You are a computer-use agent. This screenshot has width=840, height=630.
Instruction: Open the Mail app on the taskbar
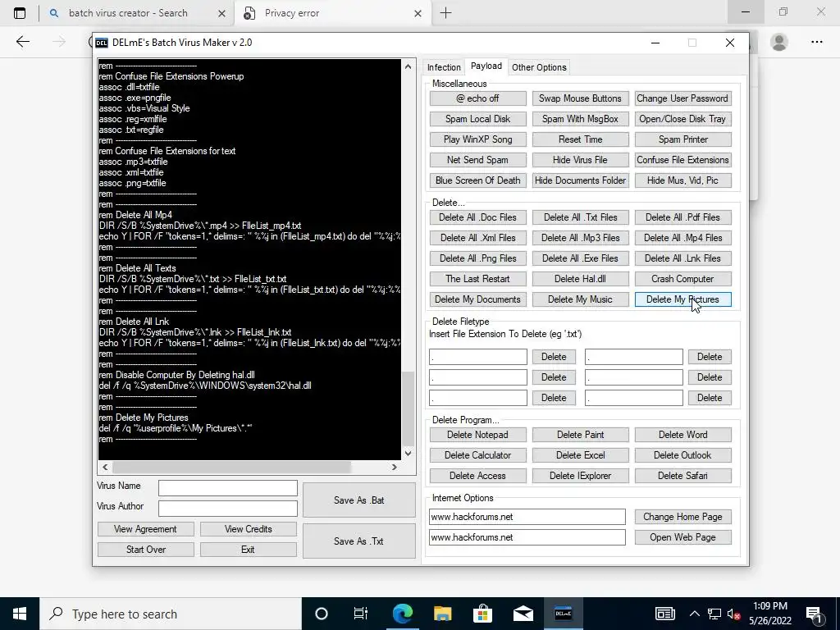pyautogui.click(x=523, y=614)
